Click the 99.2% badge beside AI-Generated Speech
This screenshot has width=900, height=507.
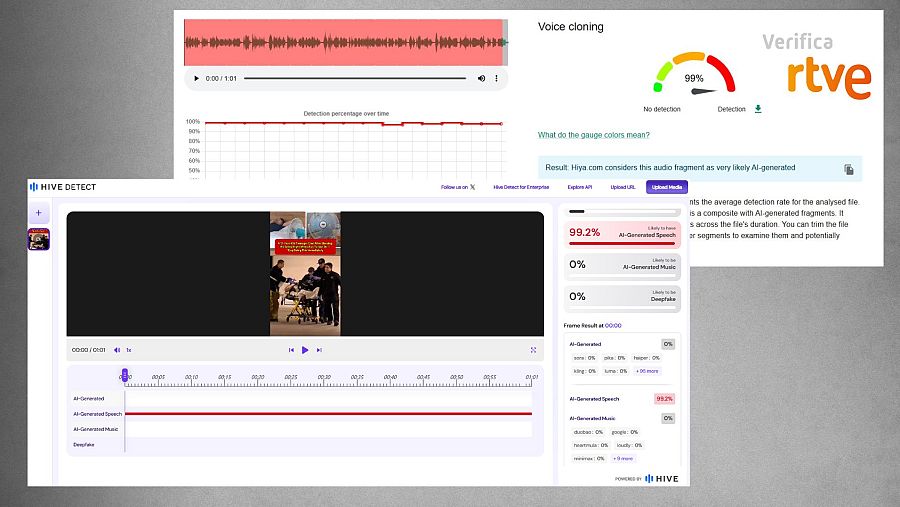(664, 399)
